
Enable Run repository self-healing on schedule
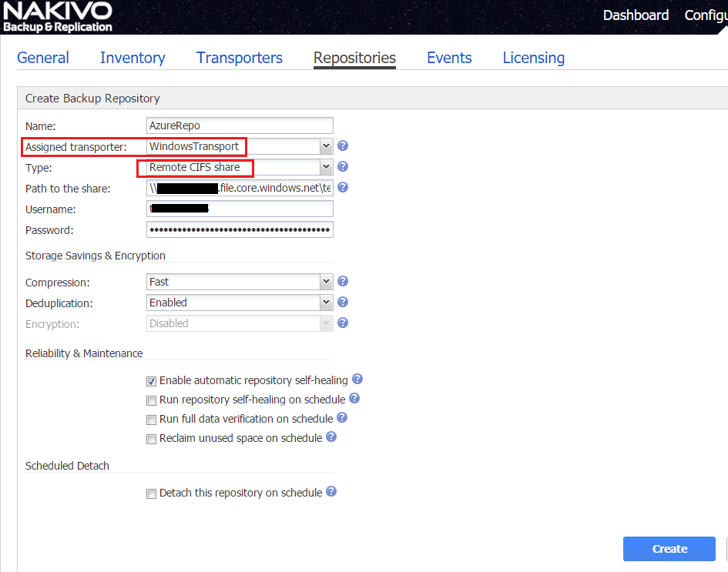[151, 400]
